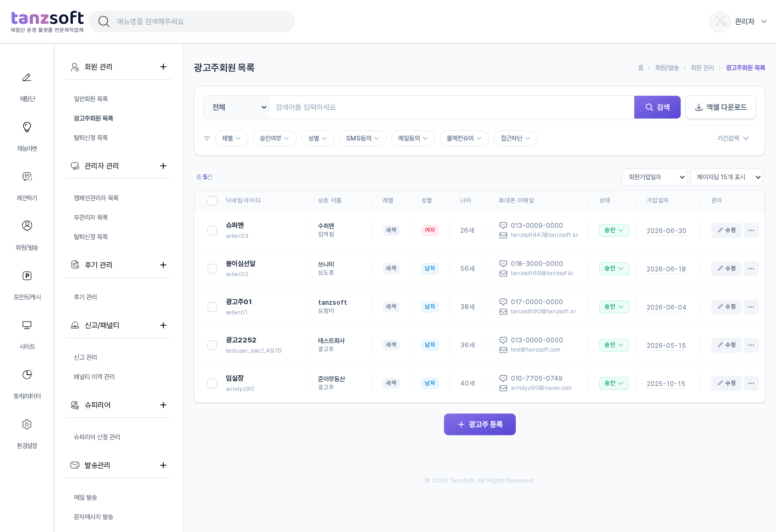Image resolution: width=776 pixels, height=532 pixels.
Task: Click the 엑셀 다운로드 button
Action: 720,107
